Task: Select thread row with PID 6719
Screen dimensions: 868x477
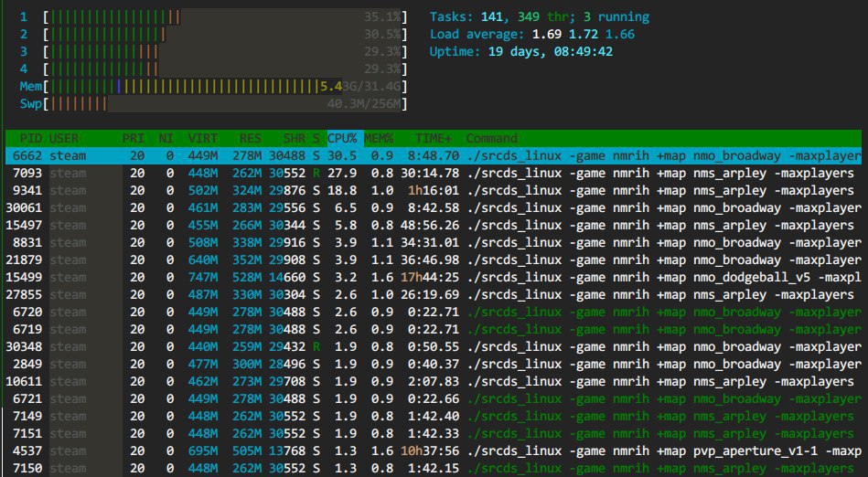Action: click(x=434, y=329)
